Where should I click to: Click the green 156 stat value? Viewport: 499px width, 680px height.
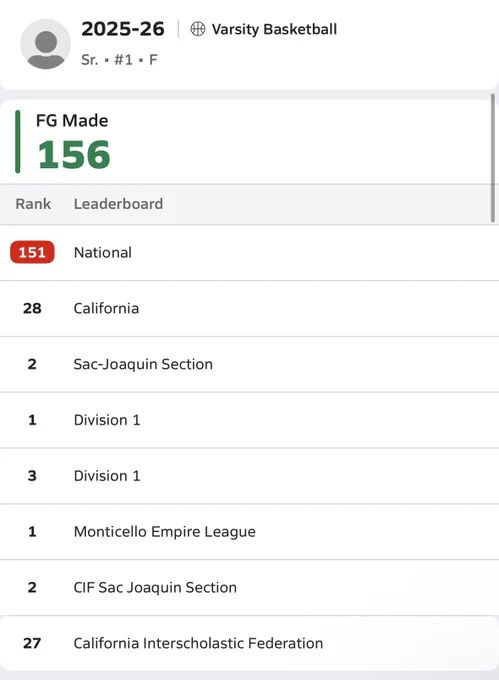point(74,154)
